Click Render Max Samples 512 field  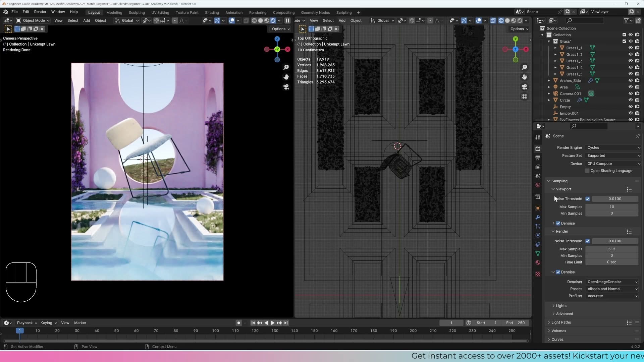click(612, 249)
